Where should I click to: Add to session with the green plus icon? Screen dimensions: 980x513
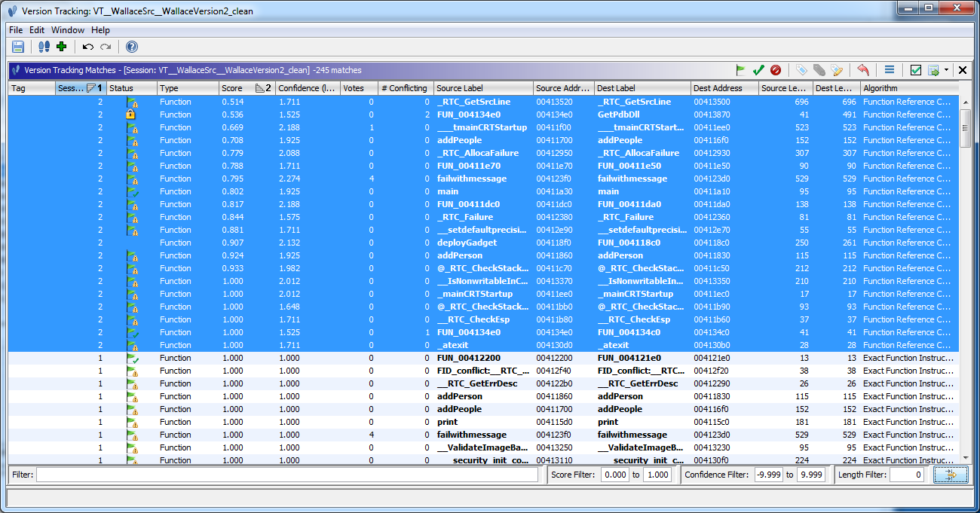click(x=61, y=47)
